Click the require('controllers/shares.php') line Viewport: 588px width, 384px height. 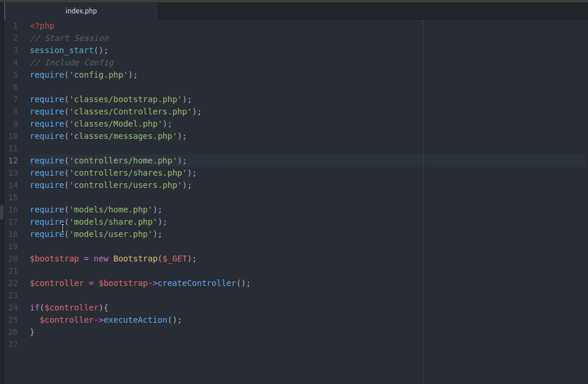click(113, 173)
